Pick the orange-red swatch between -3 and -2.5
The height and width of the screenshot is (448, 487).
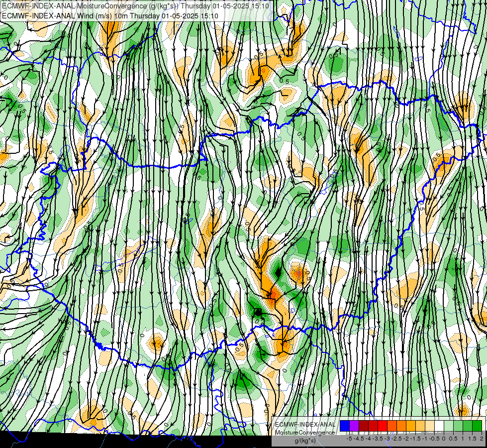click(392, 426)
